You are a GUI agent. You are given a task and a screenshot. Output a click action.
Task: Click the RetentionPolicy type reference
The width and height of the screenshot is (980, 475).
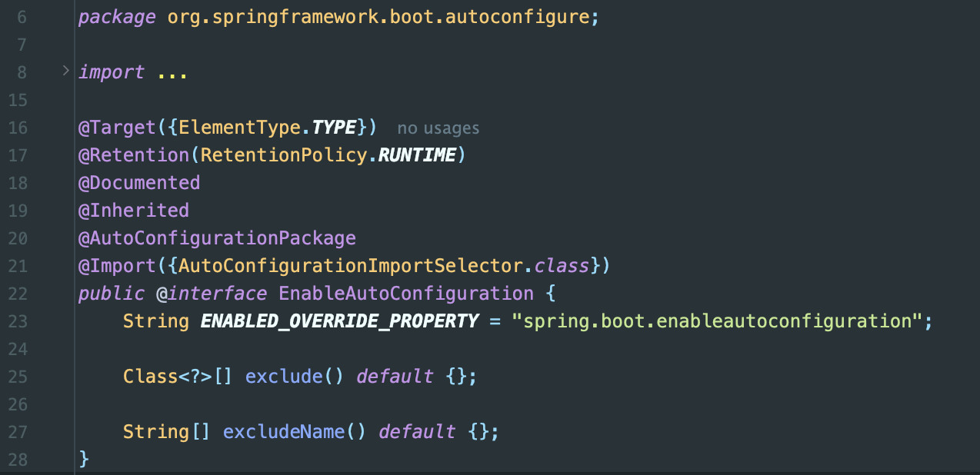click(286, 155)
